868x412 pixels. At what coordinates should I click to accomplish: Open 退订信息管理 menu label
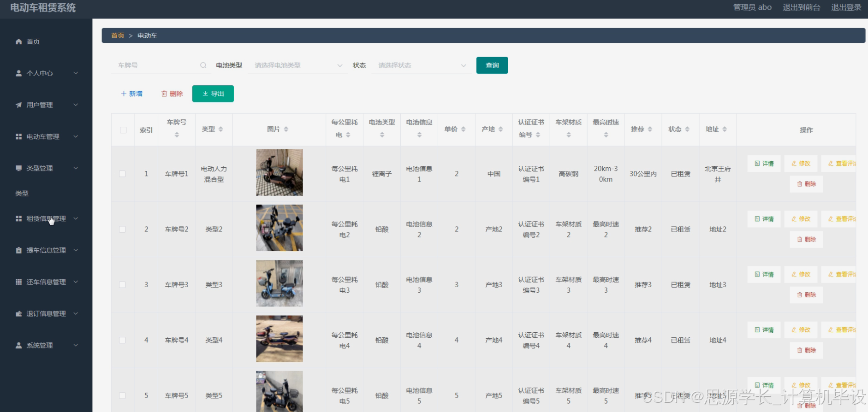click(x=46, y=314)
